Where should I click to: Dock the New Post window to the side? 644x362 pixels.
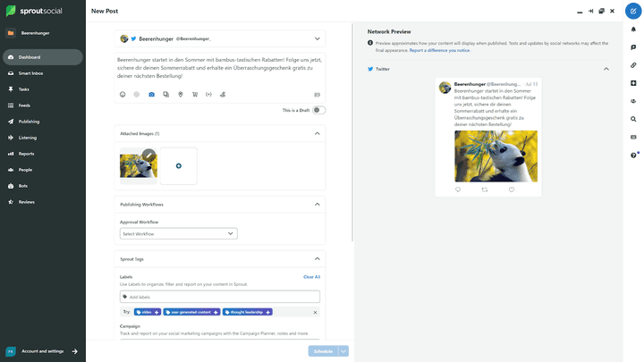click(590, 11)
